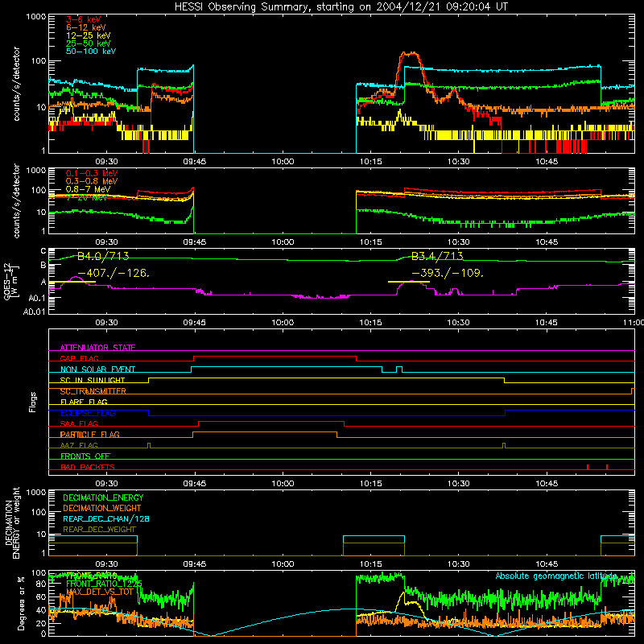Click the B4.0/713 flare annotation
This screenshot has height=644, width=644.
tap(103, 257)
